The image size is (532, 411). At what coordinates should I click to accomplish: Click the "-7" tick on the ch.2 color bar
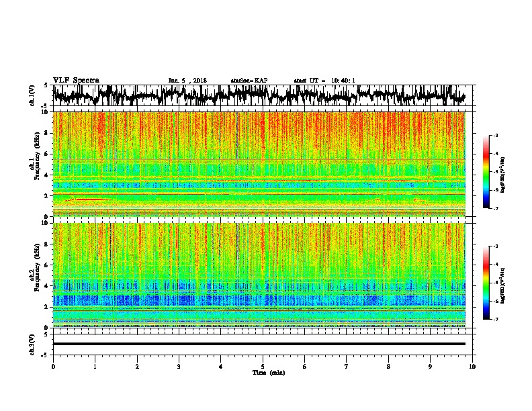(496, 319)
